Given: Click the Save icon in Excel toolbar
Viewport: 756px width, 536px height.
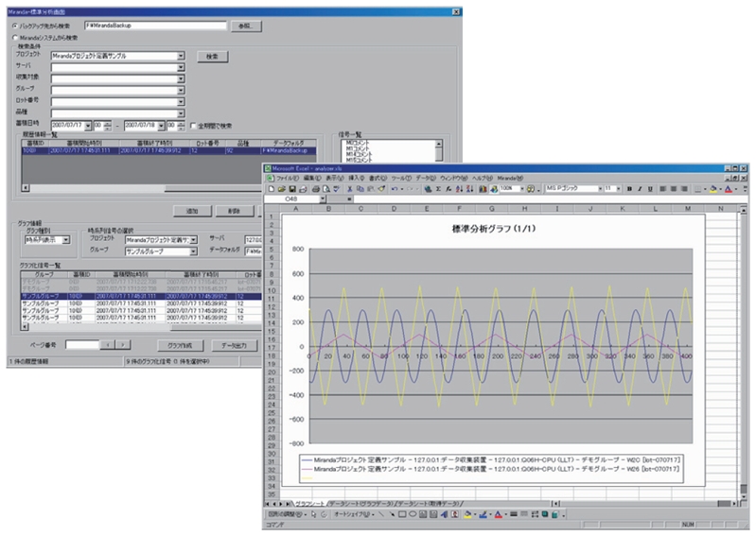Looking at the screenshot, I should coord(290,188).
